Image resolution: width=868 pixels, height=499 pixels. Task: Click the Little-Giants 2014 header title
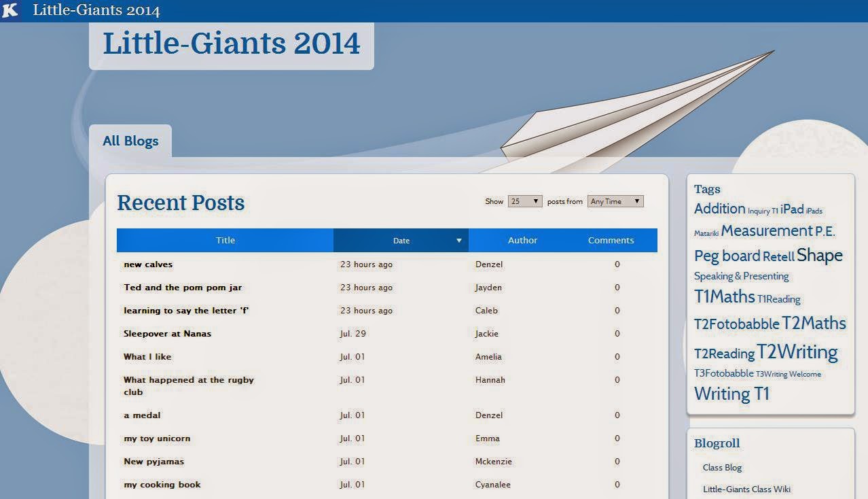coord(232,43)
